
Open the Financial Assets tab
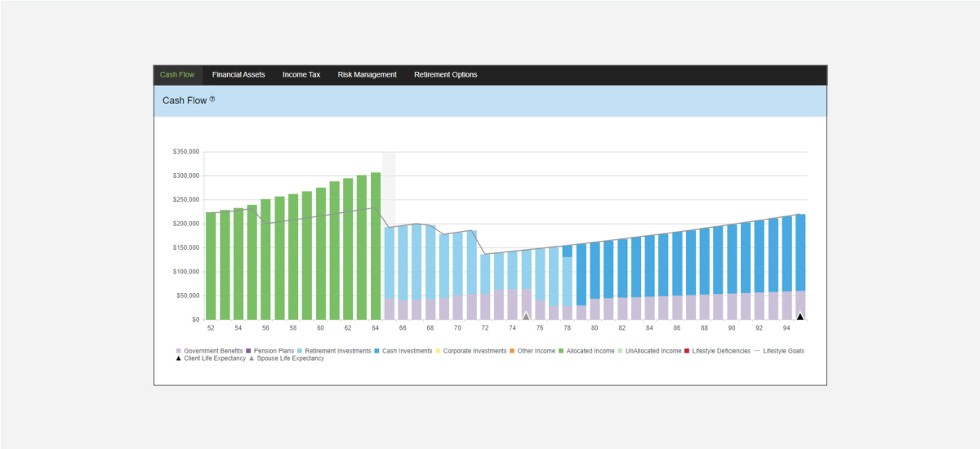click(238, 75)
